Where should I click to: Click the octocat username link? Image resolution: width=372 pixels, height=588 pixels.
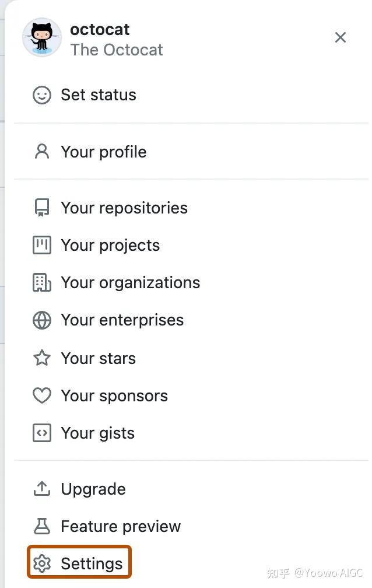tap(100, 29)
